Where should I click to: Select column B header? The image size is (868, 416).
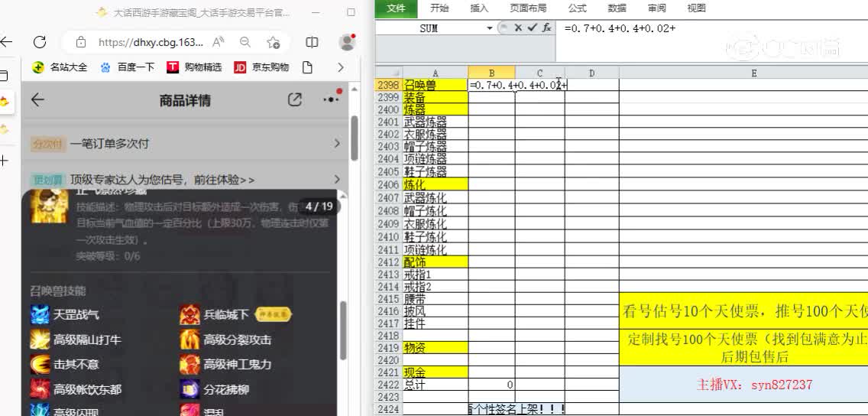tap(491, 73)
